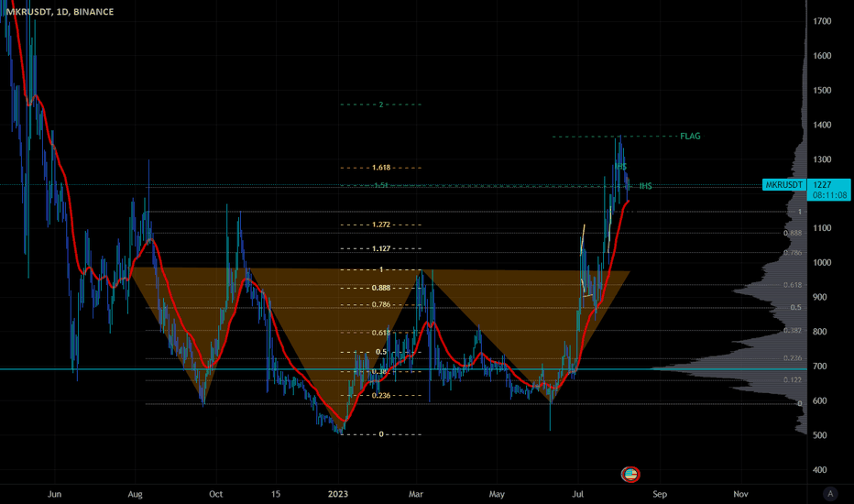This screenshot has width=854, height=504.
Task: Select the green FLAG text label
Action: (x=690, y=137)
